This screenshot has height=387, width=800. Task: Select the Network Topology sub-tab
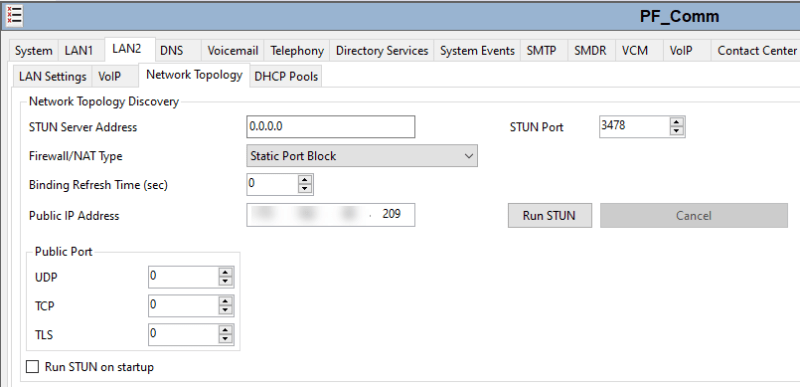click(194, 75)
